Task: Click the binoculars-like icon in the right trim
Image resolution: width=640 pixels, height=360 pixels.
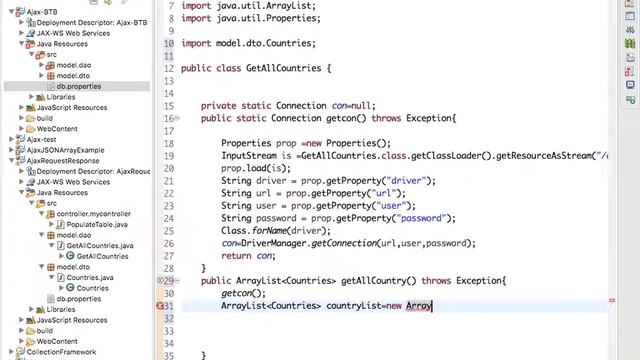Action: pyautogui.click(x=630, y=30)
